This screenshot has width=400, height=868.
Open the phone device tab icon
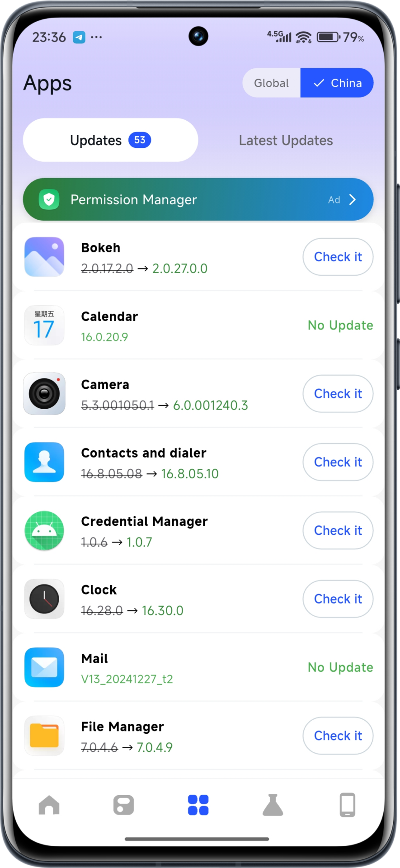pos(347,805)
